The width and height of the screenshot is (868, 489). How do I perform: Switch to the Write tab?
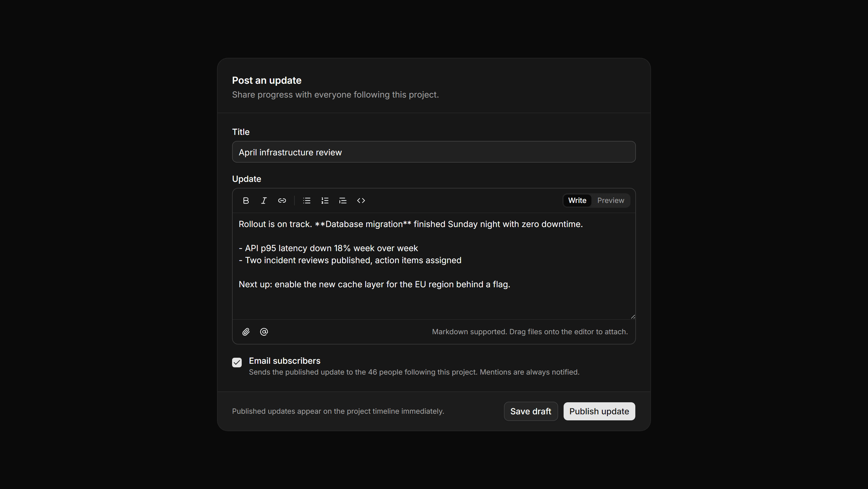coord(577,201)
